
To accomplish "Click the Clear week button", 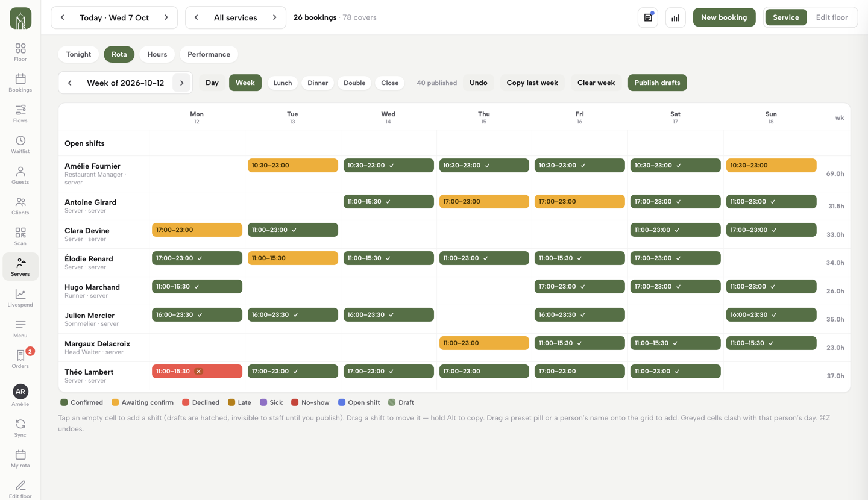I will click(x=596, y=83).
